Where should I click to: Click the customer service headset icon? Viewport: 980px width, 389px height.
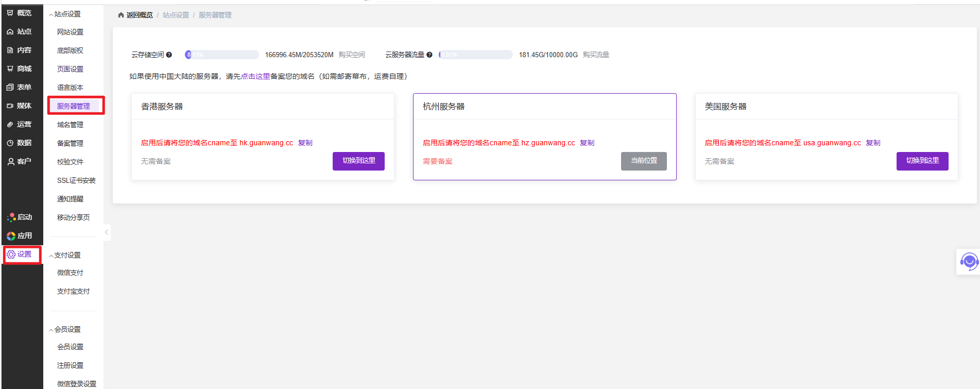pos(969,262)
